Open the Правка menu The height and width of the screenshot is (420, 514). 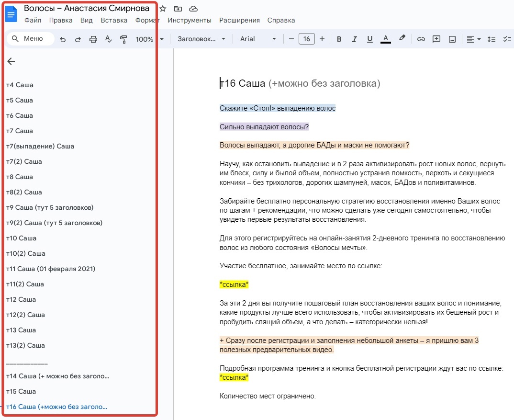click(61, 20)
